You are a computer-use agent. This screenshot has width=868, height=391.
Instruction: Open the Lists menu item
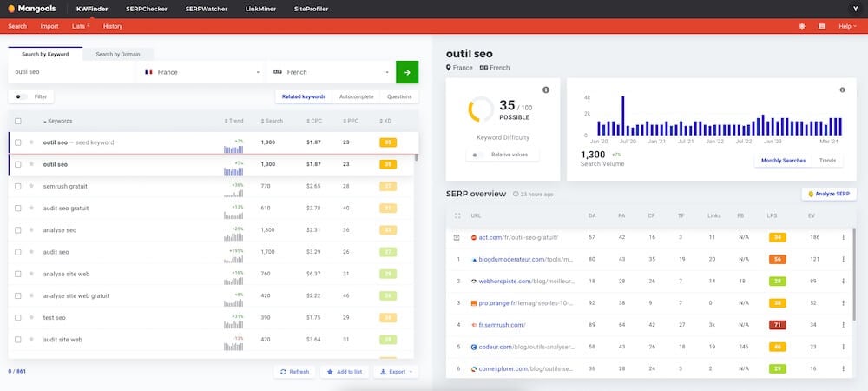81,26
